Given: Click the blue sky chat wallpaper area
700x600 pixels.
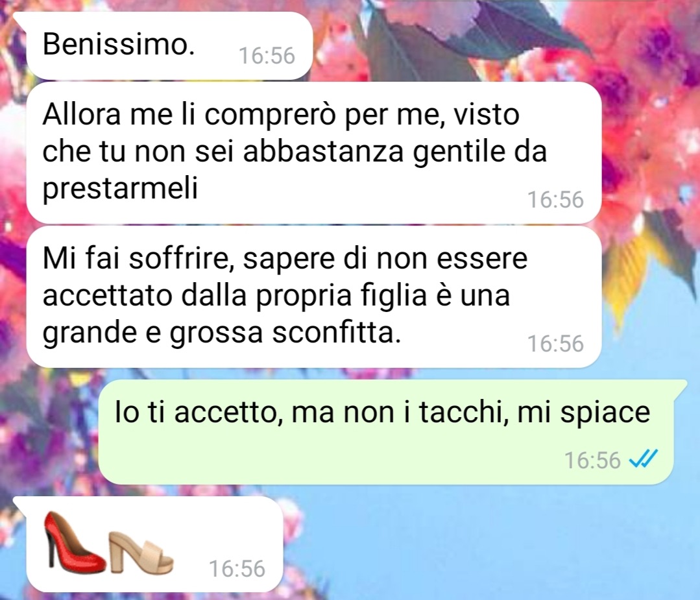Looking at the screenshot, I should pos(491,545).
